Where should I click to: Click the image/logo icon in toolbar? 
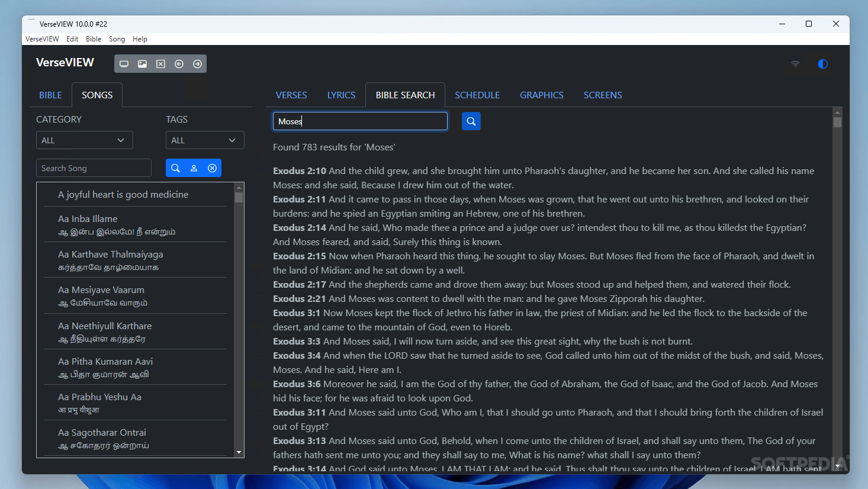point(142,64)
